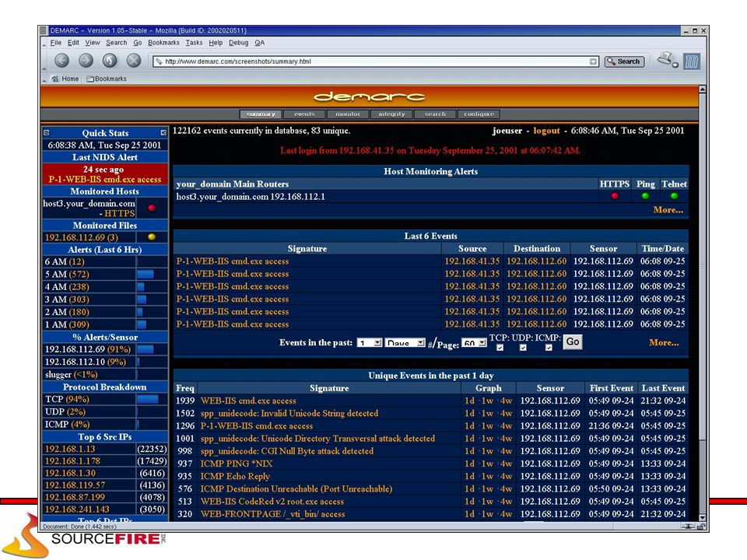Click the red dot next to Monitored Hosts HTTPS
Image resolution: width=747 pixels, height=560 pixels.
point(152,208)
